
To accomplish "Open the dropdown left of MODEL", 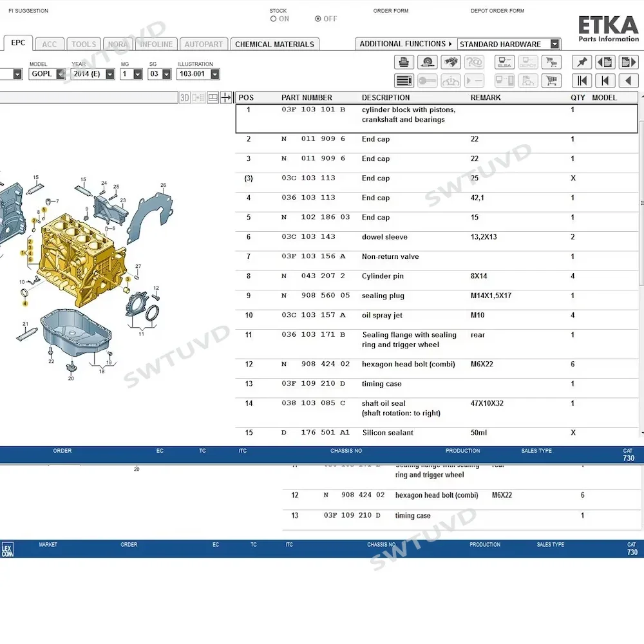I will tap(17, 74).
